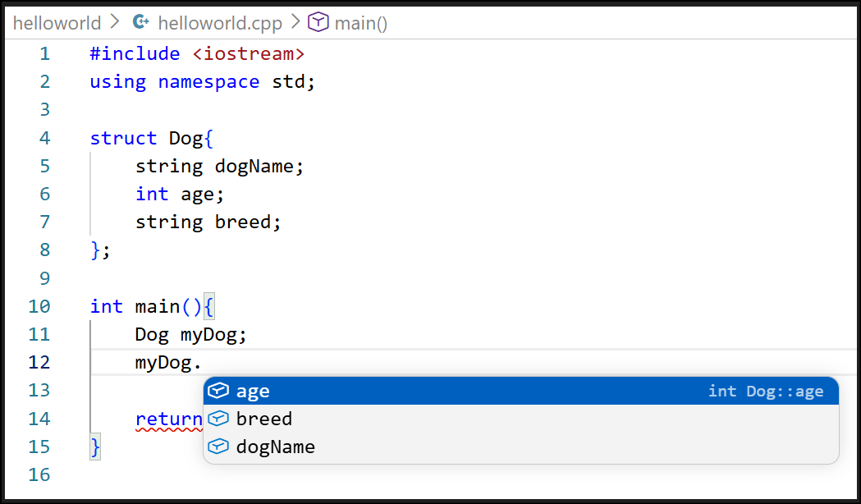Expand the main() symbol breadcrumb
861x504 pixels.
click(x=360, y=23)
